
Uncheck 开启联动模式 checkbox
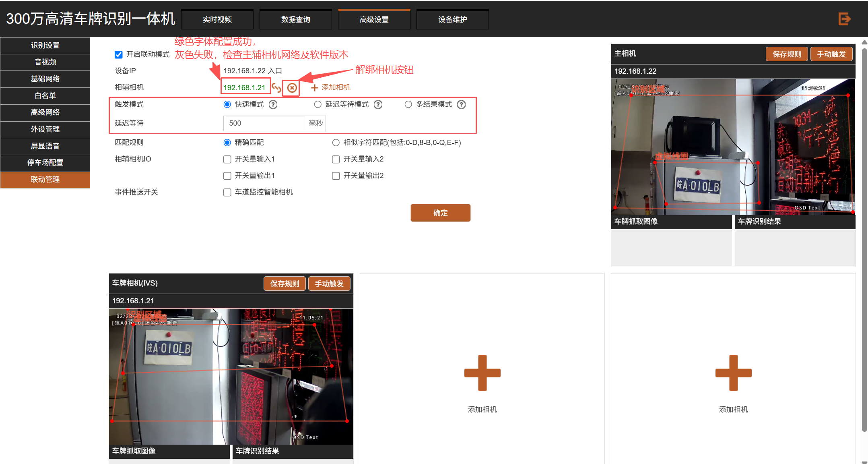119,54
